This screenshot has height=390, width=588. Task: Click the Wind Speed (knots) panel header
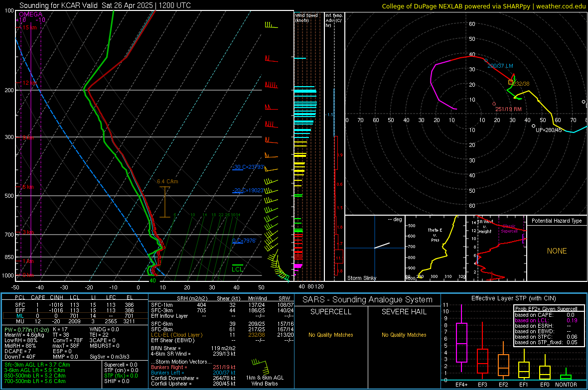click(306, 17)
